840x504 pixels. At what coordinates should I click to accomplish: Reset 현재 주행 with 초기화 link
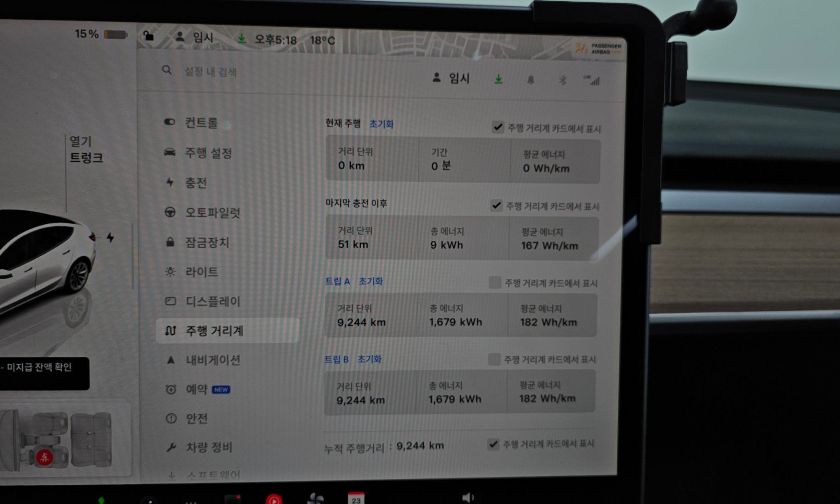click(x=381, y=124)
